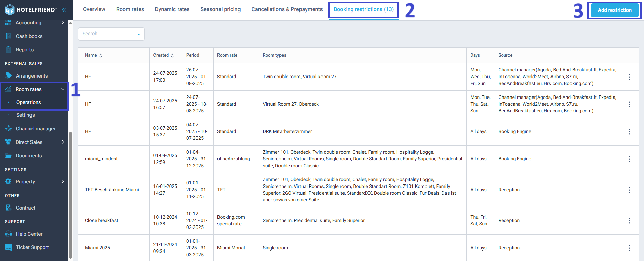Click the Direct Sales icon
644x261 pixels.
[8, 142]
